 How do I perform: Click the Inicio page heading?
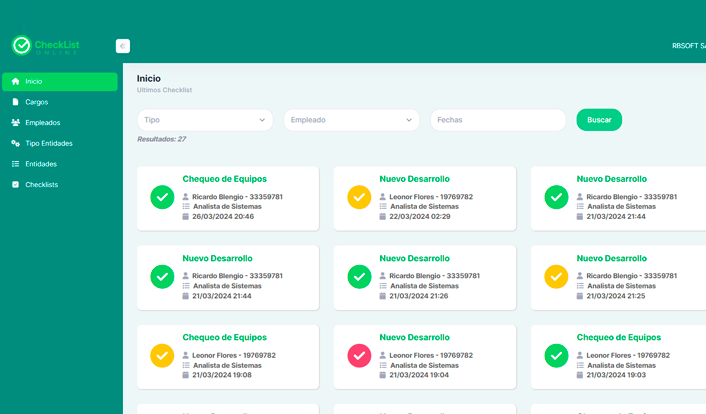[149, 78]
